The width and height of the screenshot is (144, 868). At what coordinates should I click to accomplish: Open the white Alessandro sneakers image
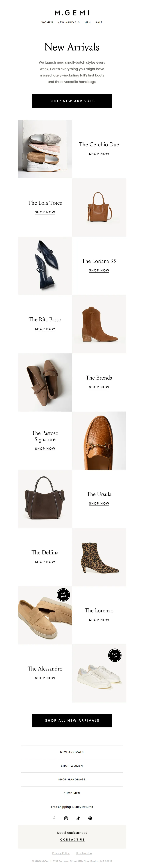(99, 674)
